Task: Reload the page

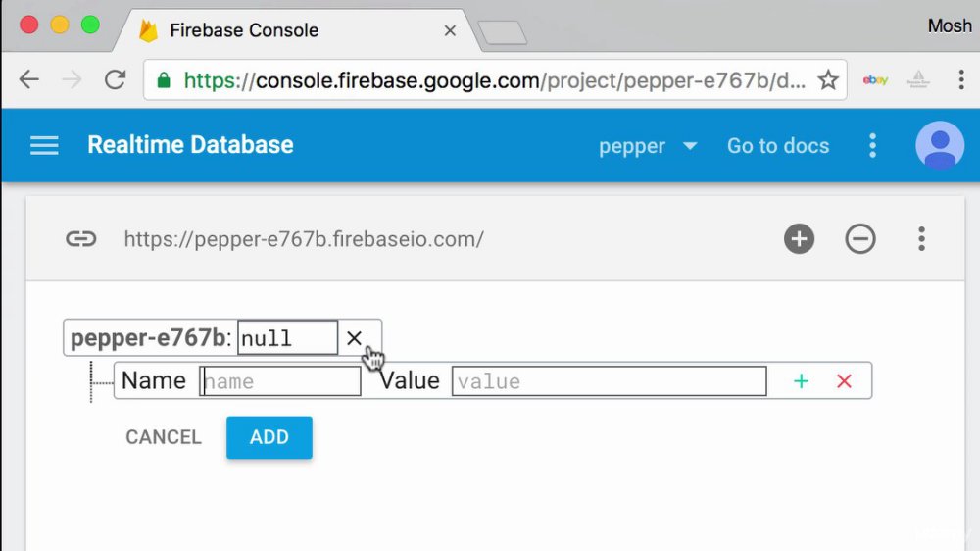Action: [115, 79]
